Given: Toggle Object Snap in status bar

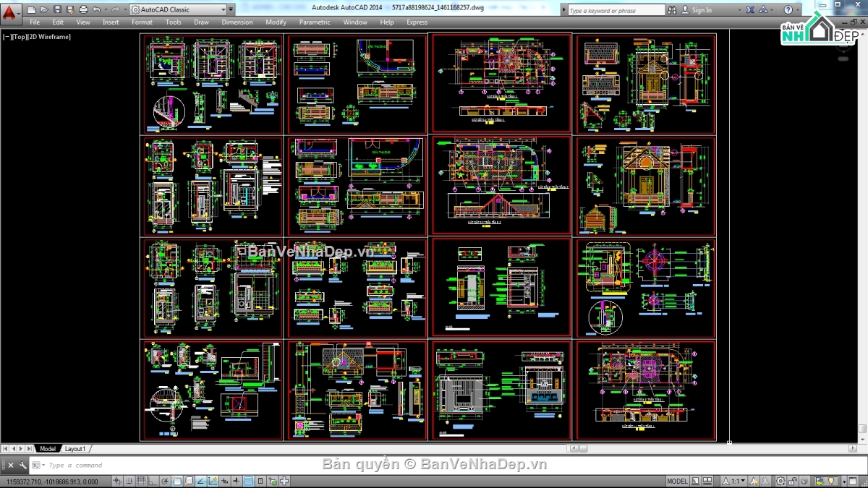Looking at the screenshot, I should 177,481.
